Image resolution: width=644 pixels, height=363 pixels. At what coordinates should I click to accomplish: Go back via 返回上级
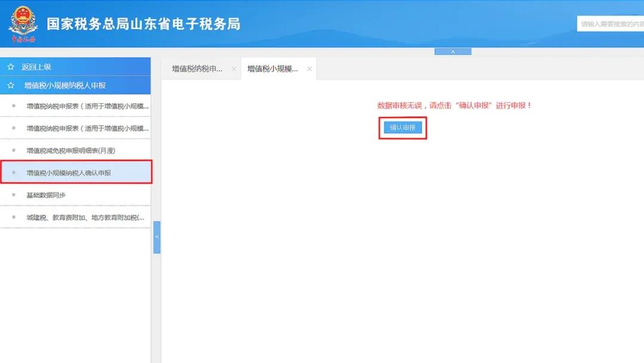pyautogui.click(x=76, y=67)
